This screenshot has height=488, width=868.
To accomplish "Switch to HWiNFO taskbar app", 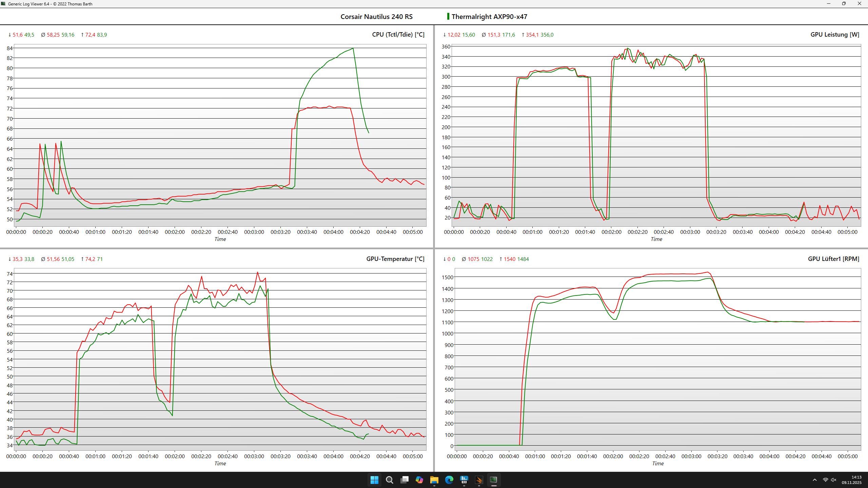I will pos(464,480).
